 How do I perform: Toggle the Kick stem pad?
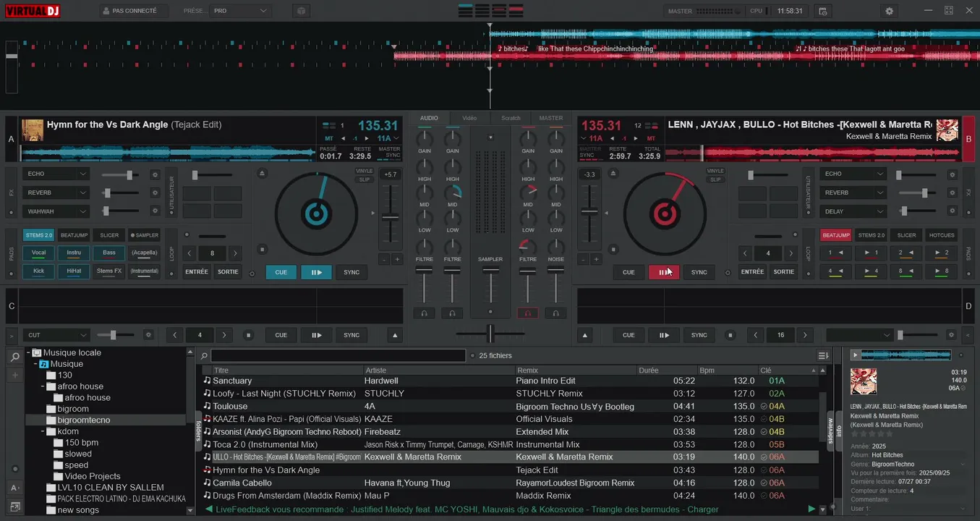coord(38,271)
